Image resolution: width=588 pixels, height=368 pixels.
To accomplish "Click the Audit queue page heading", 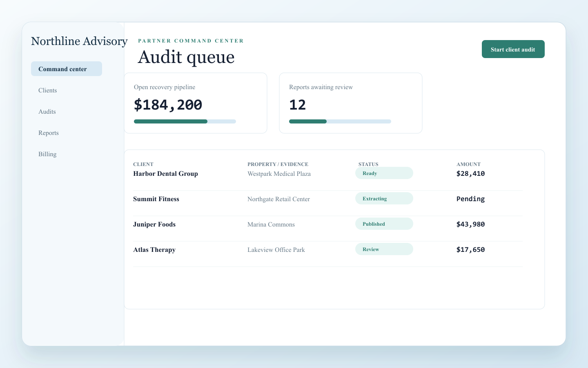I will click(x=186, y=57).
